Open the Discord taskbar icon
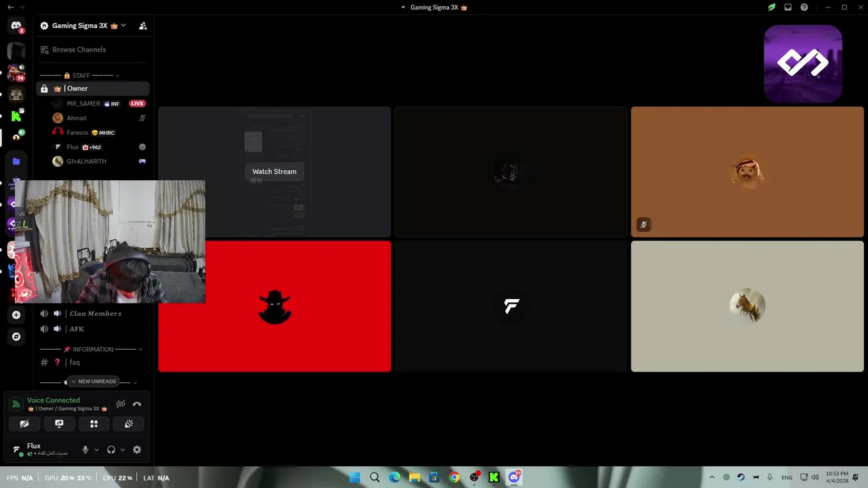Screen dimensions: 868x488 514,477
